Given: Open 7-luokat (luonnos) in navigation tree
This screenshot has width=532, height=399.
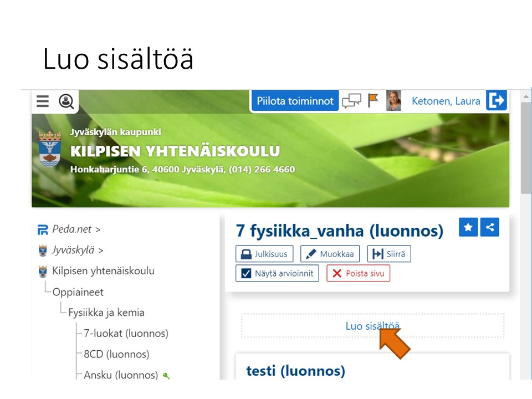Looking at the screenshot, I should (126, 333).
